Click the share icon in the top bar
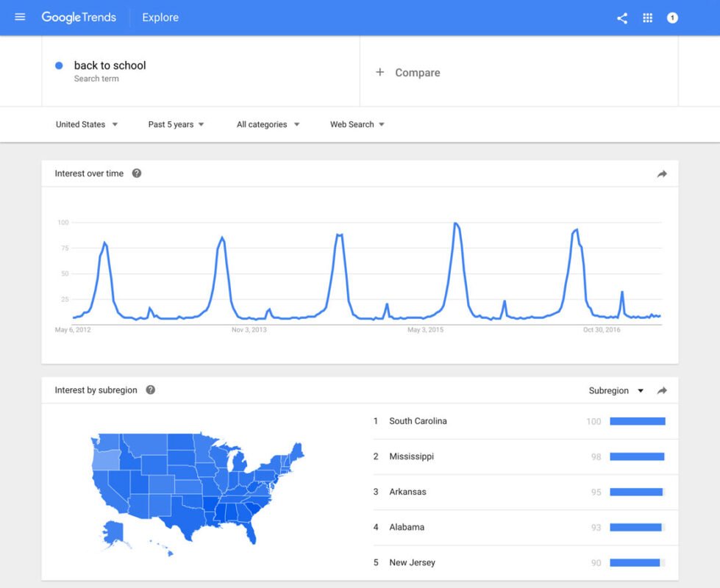 (621, 17)
